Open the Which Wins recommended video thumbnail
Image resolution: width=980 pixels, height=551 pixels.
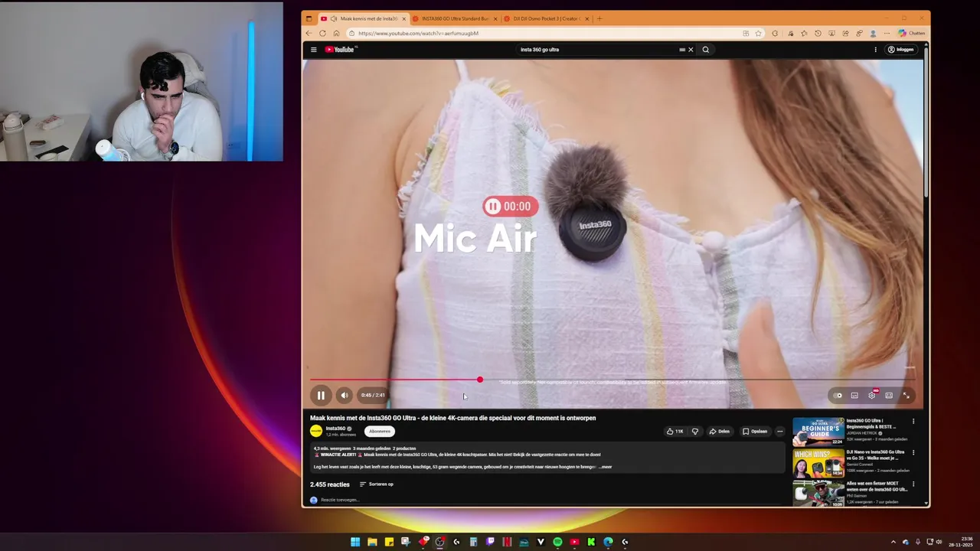pyautogui.click(x=818, y=463)
